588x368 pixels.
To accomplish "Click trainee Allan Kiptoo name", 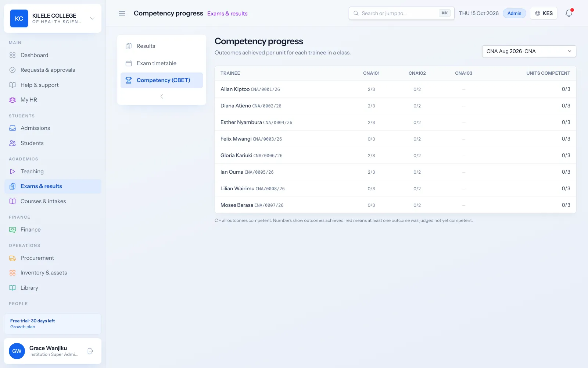I will 235,89.
